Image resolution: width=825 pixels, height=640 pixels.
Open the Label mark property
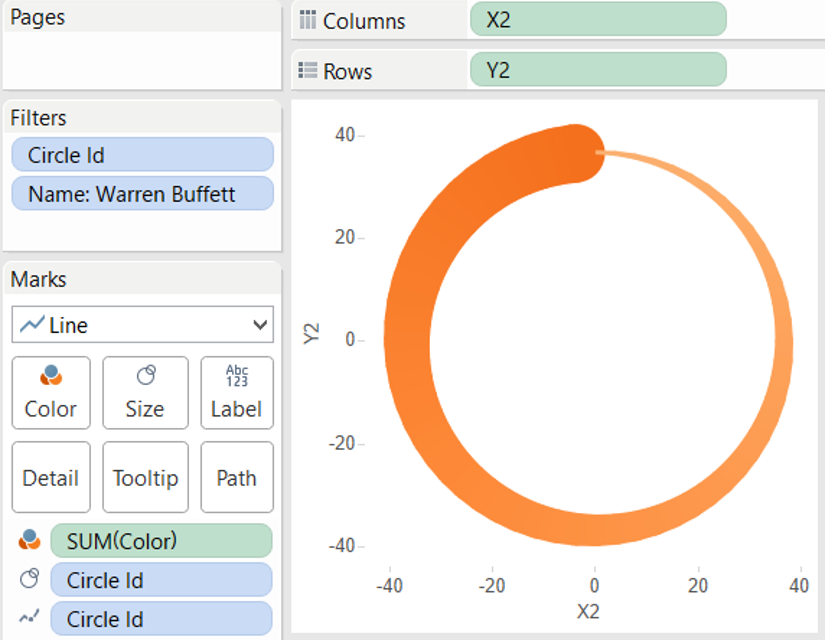(x=236, y=392)
